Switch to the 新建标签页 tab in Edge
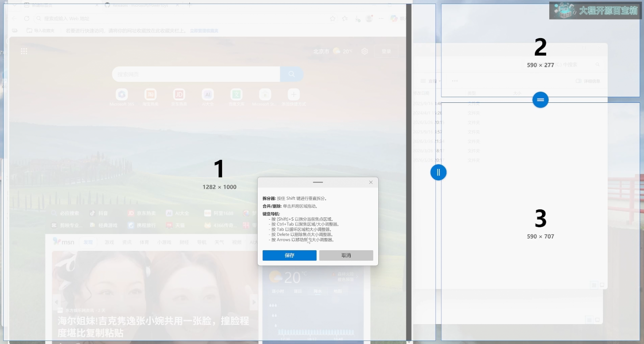This screenshot has width=644, height=344. pyautogui.click(x=61, y=5)
